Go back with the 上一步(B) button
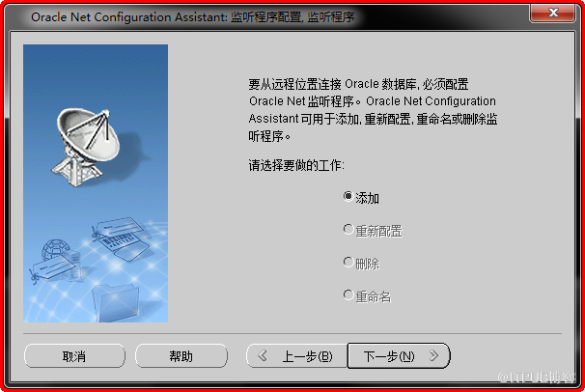The image size is (585, 392). coord(297,356)
